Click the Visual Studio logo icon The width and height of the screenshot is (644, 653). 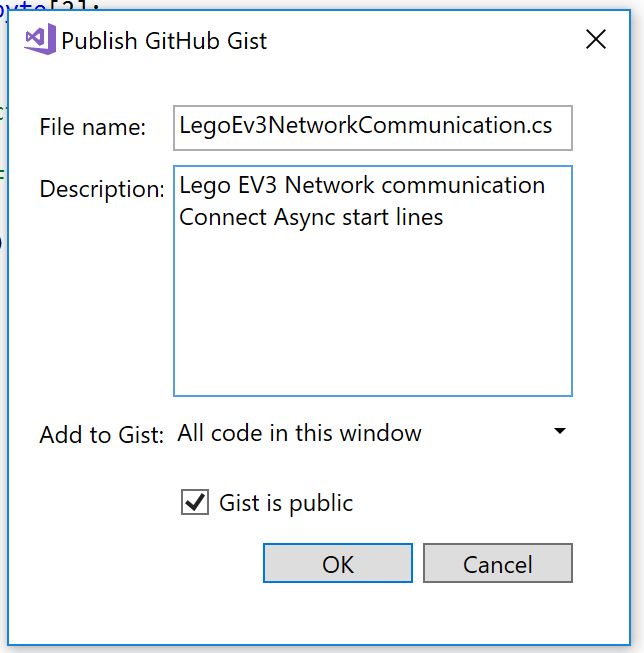point(40,40)
